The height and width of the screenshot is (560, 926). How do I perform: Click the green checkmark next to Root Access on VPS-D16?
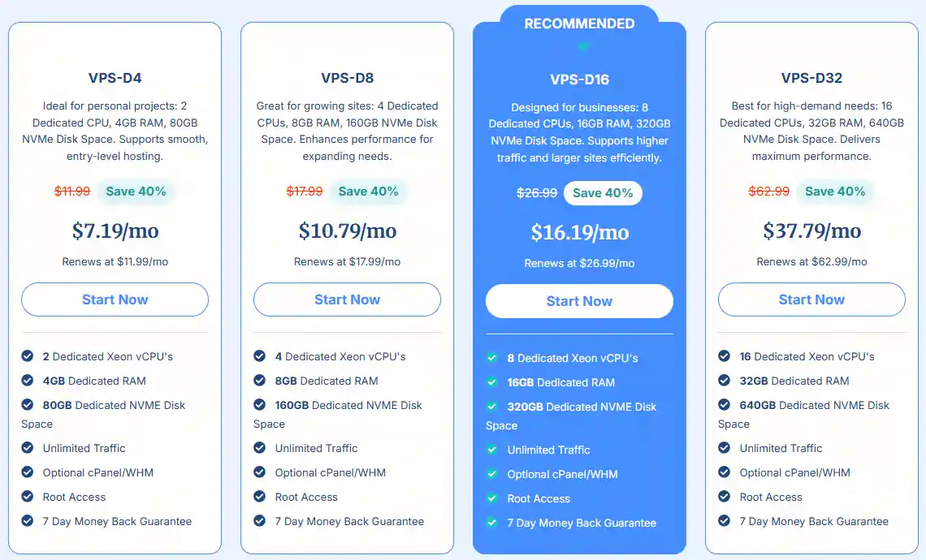coord(491,498)
